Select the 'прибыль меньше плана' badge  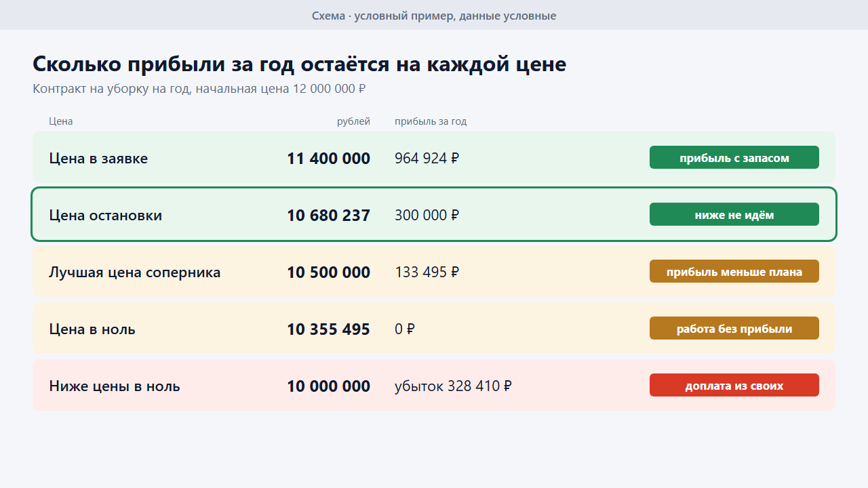click(734, 271)
